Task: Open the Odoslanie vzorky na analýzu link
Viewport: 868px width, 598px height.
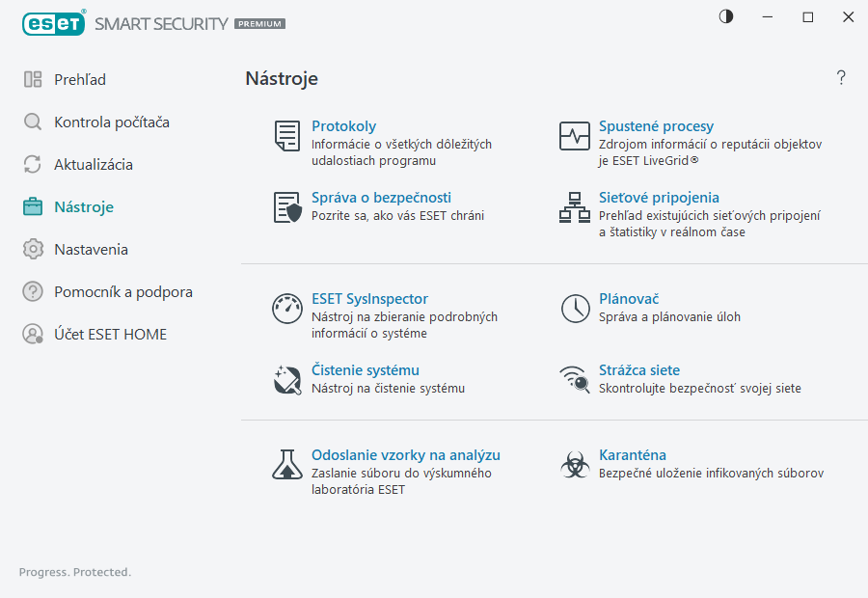Action: click(x=405, y=455)
